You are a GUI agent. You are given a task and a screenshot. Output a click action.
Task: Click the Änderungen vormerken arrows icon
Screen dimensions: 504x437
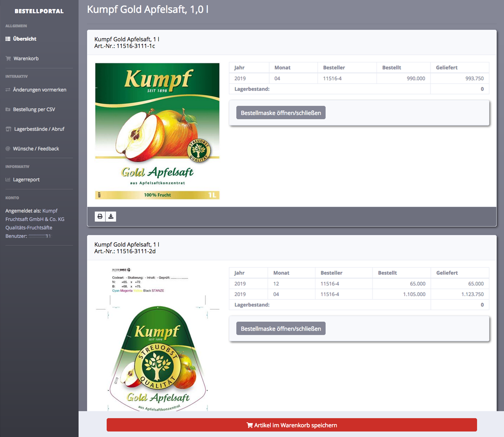(x=8, y=90)
